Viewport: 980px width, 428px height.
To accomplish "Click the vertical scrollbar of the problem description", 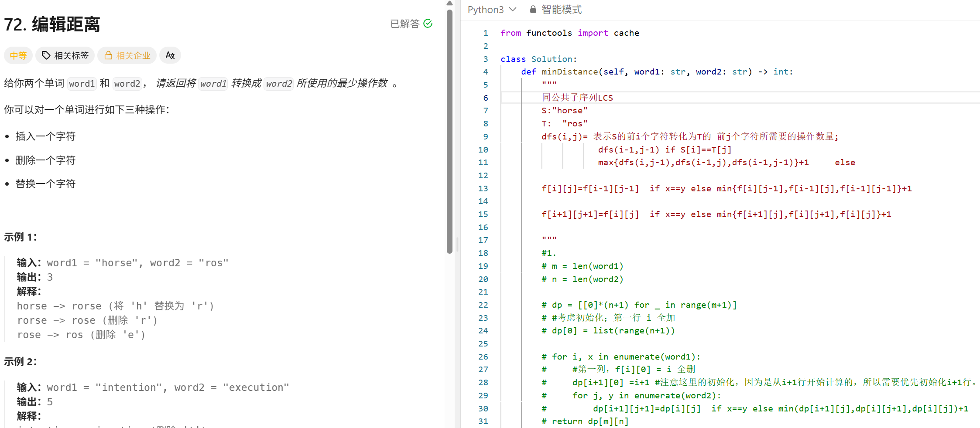I will [x=449, y=131].
